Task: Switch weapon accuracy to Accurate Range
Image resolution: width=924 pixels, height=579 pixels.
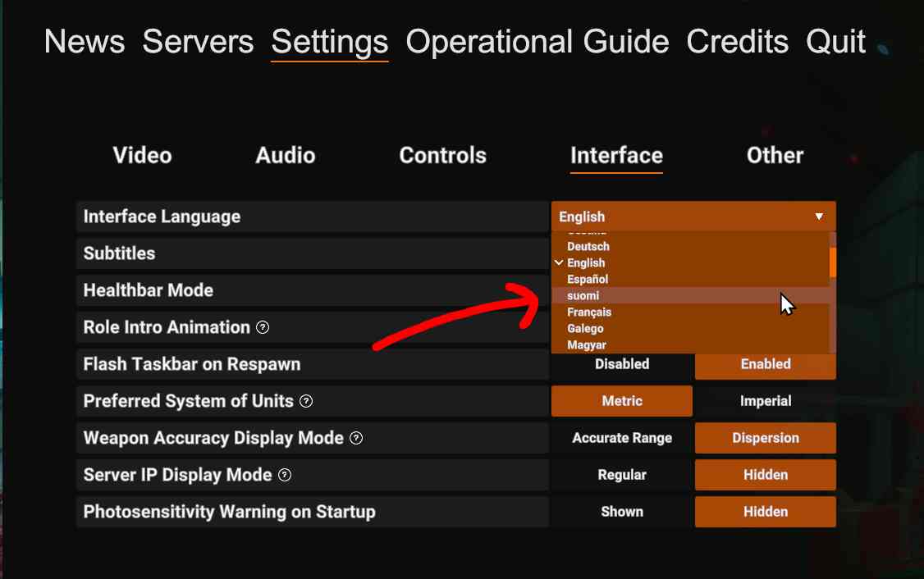Action: point(622,438)
